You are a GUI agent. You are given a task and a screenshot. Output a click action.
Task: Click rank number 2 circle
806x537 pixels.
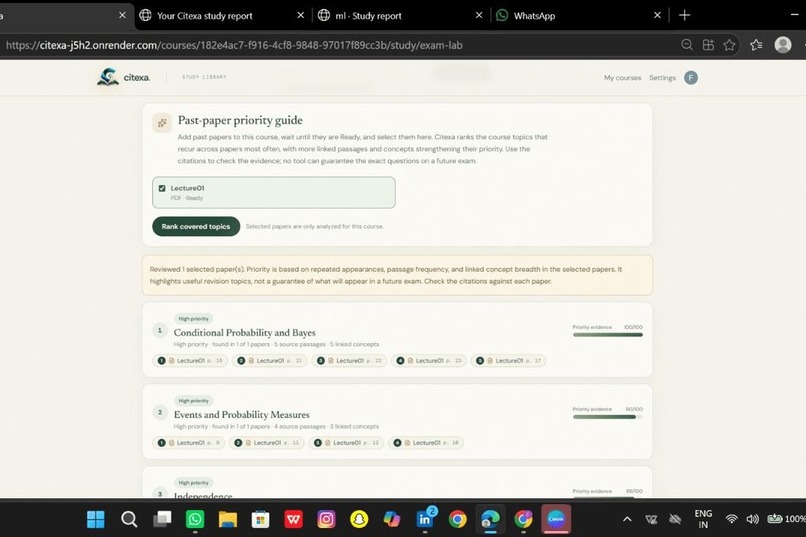[x=160, y=413]
